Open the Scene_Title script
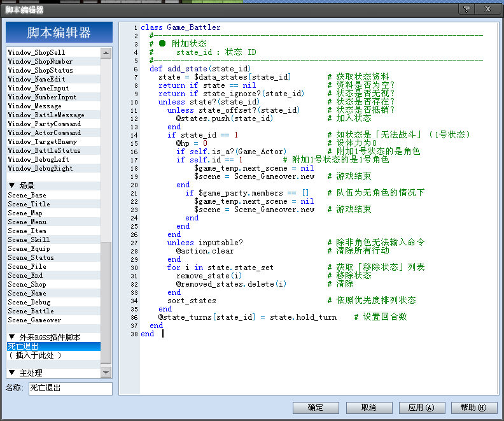This screenshot has width=504, height=421. tap(53, 204)
